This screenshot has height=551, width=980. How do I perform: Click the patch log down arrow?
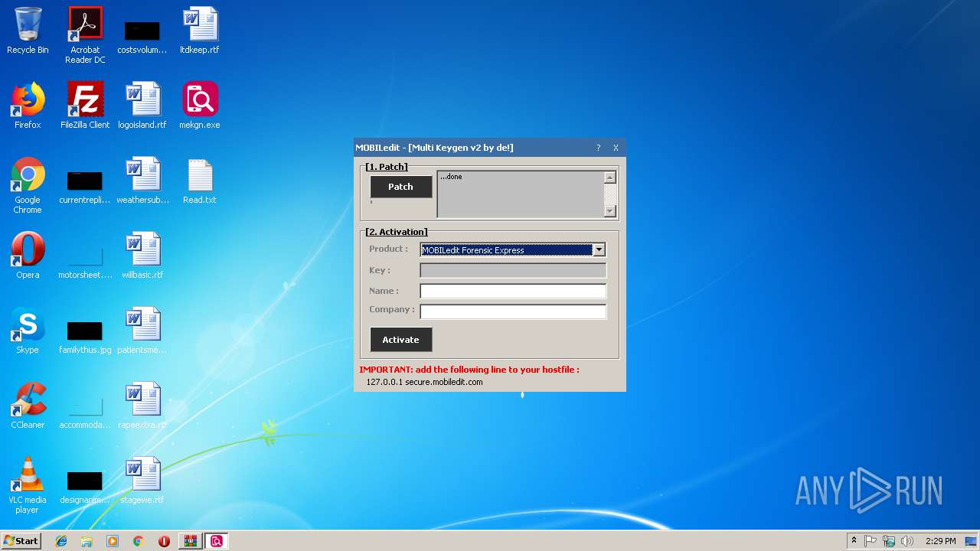(x=610, y=211)
